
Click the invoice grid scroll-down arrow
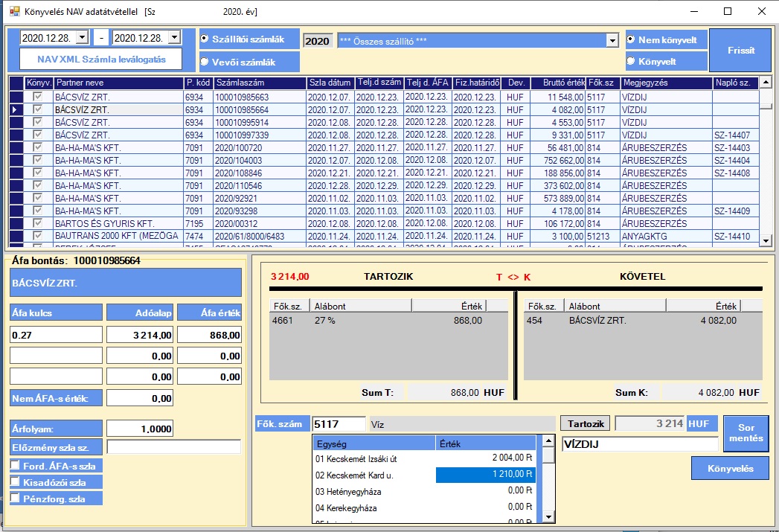coord(766,241)
